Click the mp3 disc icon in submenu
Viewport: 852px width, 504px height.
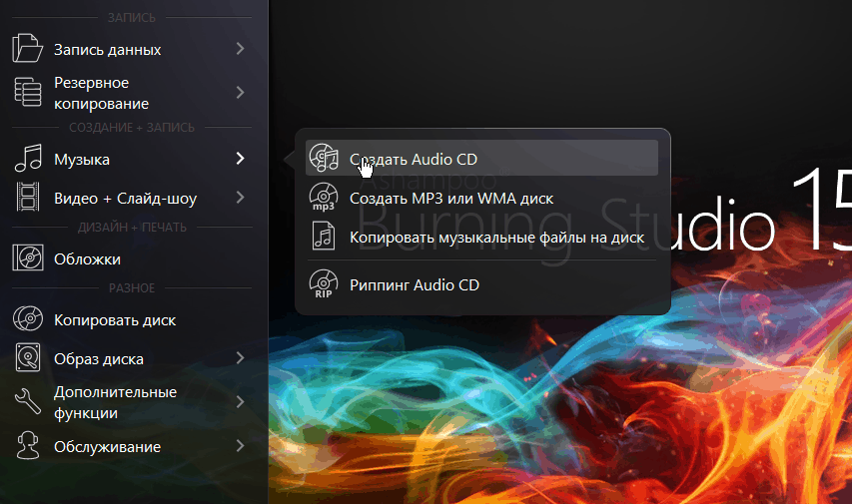pyautogui.click(x=324, y=198)
